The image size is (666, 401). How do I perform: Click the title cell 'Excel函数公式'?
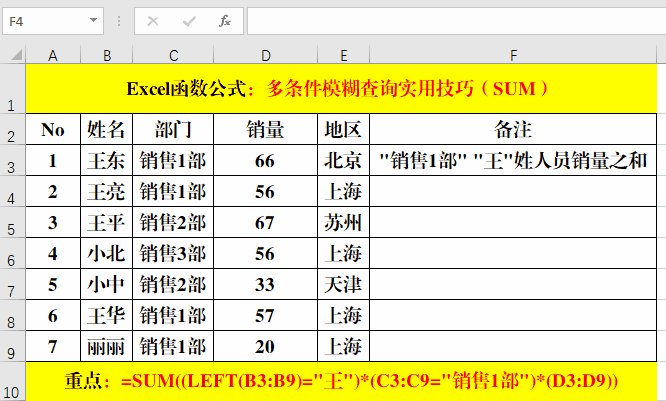(341, 89)
